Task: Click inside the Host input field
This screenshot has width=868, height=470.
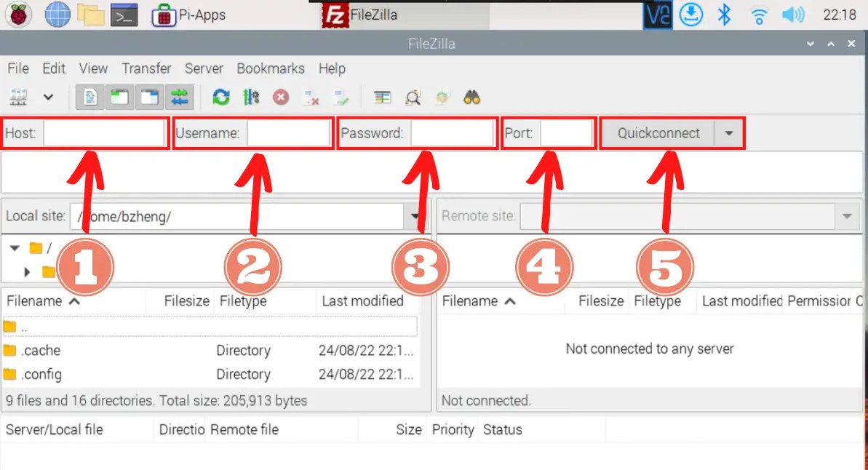Action: point(104,132)
